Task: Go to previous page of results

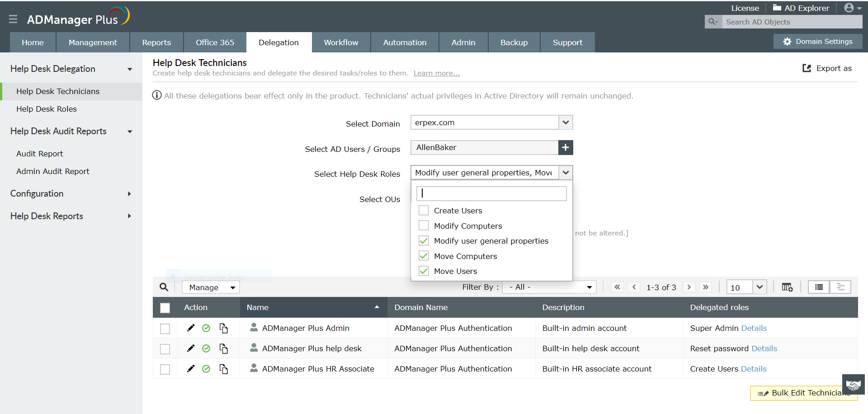Action: [634, 287]
